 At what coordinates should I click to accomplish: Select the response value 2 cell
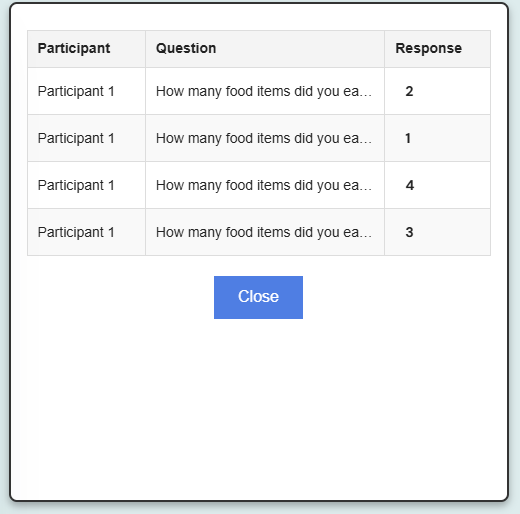[x=437, y=91]
